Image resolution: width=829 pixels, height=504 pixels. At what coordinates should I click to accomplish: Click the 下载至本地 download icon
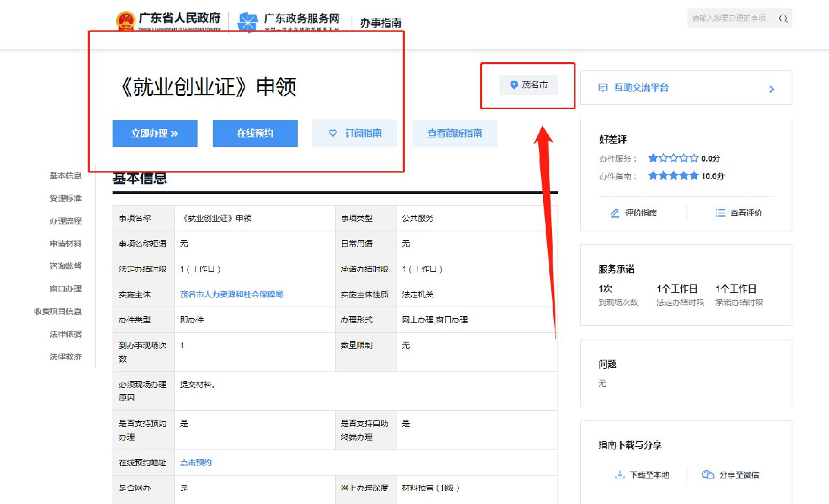pyautogui.click(x=619, y=475)
